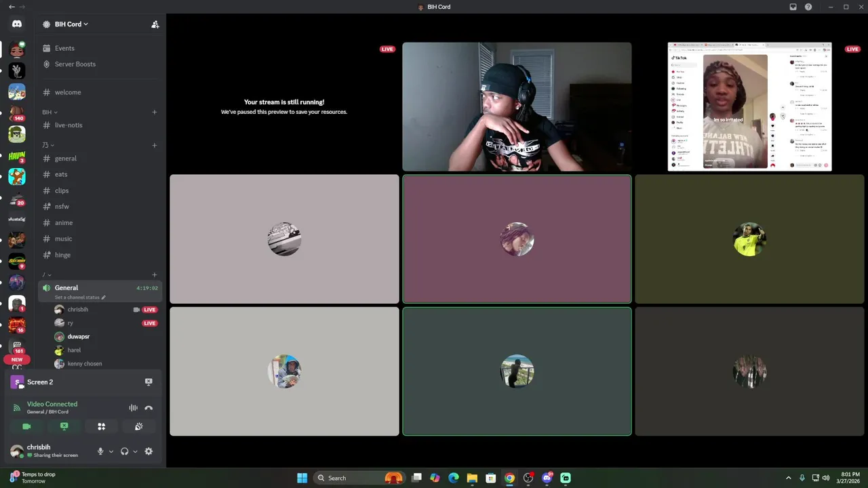Screen dimensions: 868x488
Task: Add a channel to the J3 category
Action: [155, 145]
